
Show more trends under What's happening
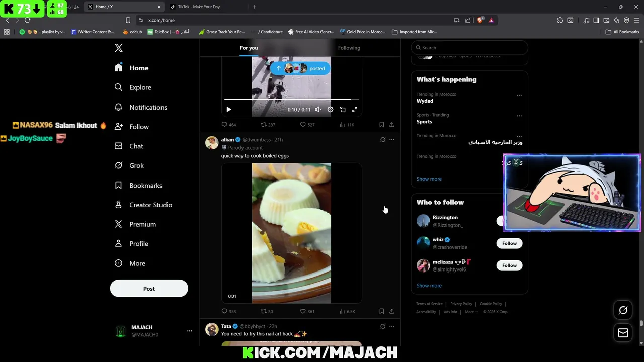pos(429,179)
